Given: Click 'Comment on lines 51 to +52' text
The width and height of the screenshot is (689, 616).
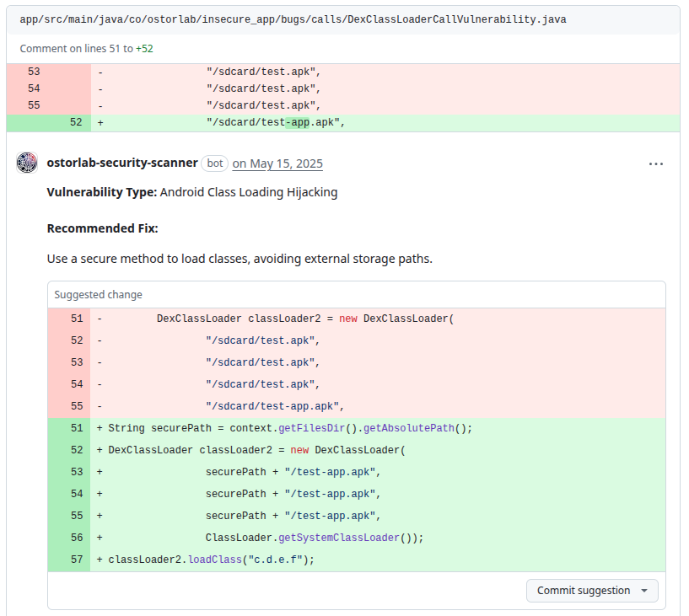Looking at the screenshot, I should point(87,48).
